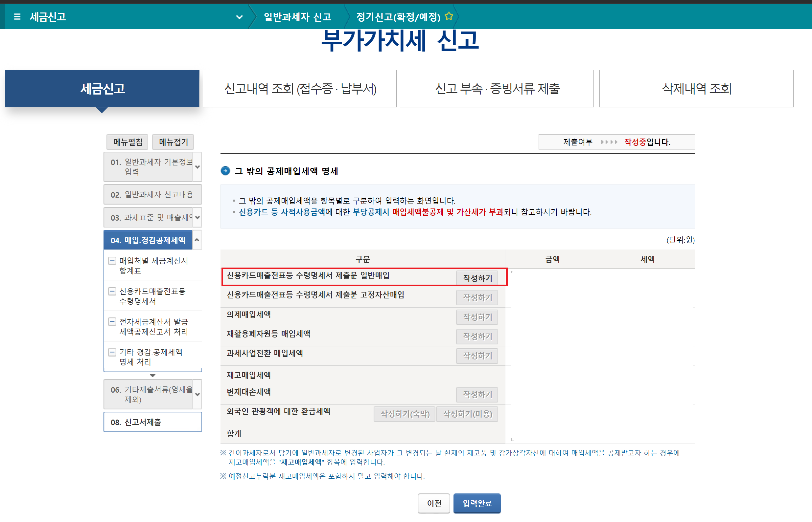This screenshot has width=812, height=522.
Task: Open 신고내역 조회 (접수증·납부서) tab
Action: 300,88
